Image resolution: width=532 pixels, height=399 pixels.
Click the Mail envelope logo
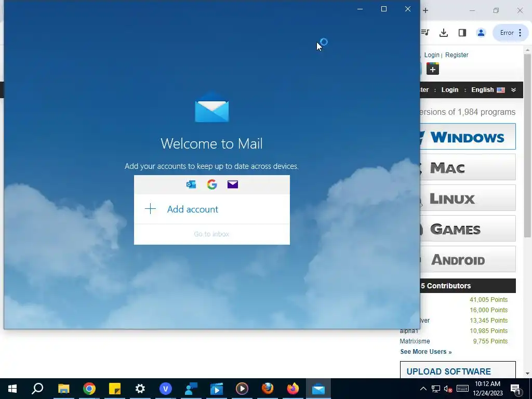(x=212, y=107)
